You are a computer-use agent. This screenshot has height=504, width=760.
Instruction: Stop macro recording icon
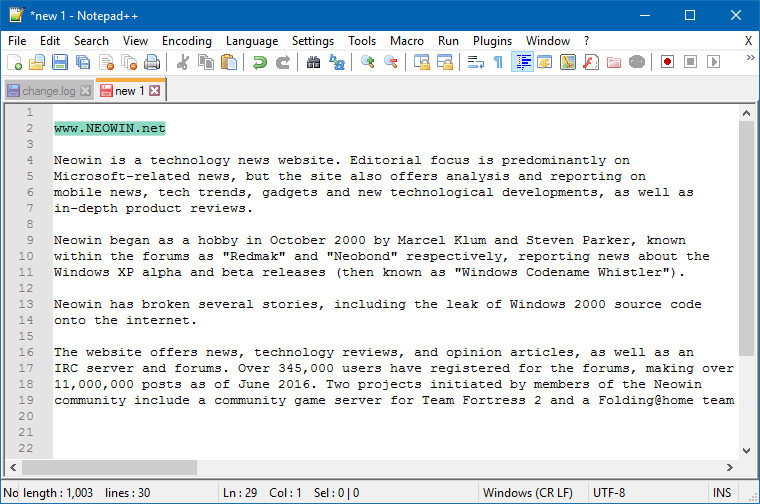(x=690, y=62)
